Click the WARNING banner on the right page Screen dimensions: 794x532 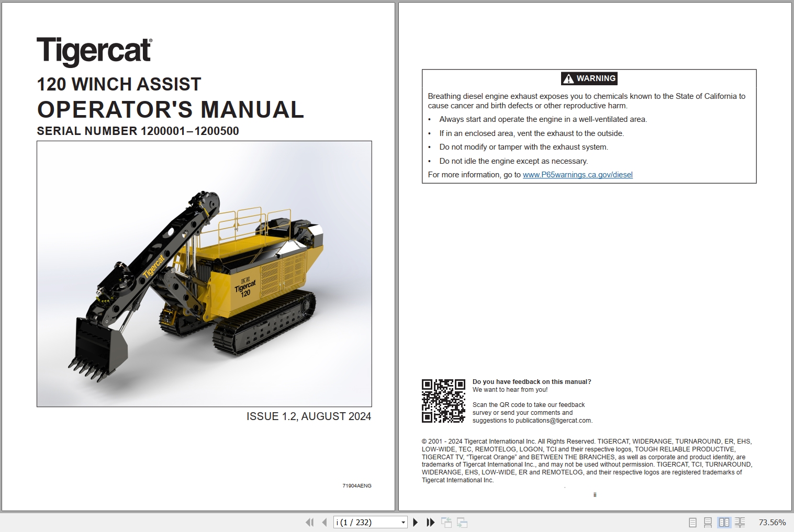point(588,78)
